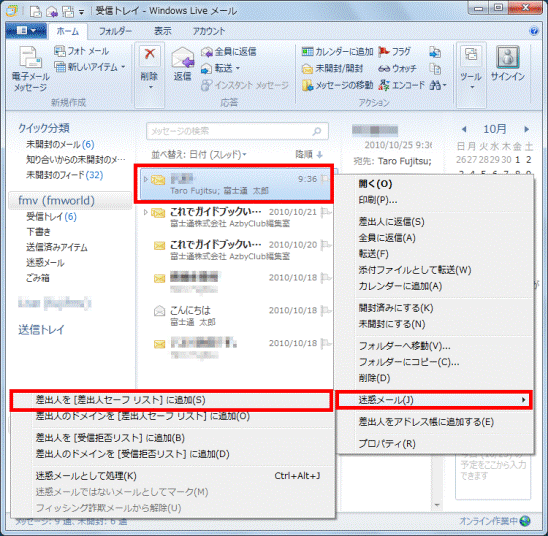Open the 並べ替え: 日付 (スレッド) dropdown

pos(199,154)
